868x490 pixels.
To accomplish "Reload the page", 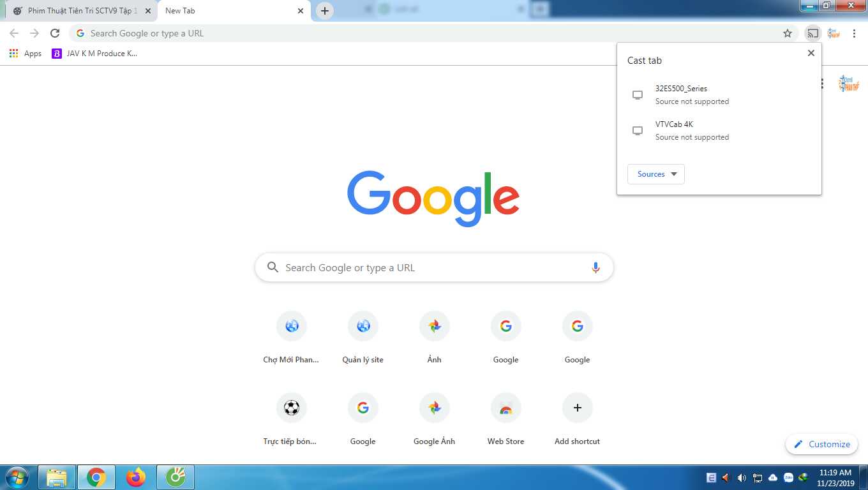I will (55, 33).
